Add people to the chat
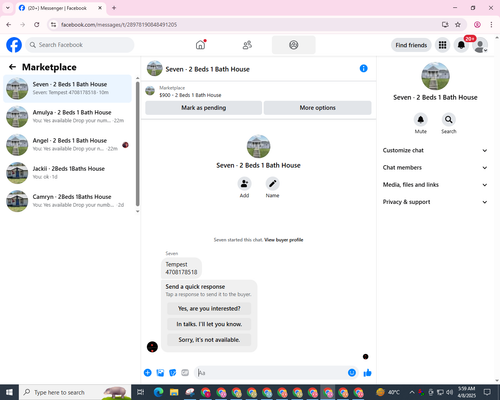The height and width of the screenshot is (400, 500). tap(244, 184)
